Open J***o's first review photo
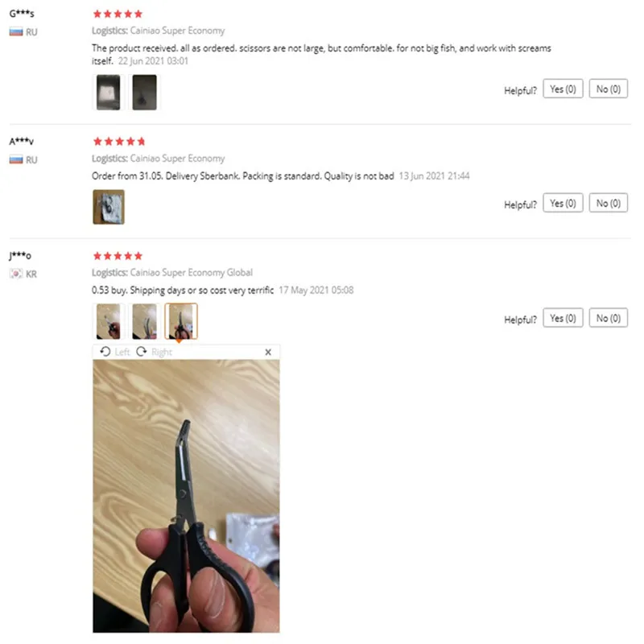This screenshot has height=644, width=644. click(x=109, y=321)
